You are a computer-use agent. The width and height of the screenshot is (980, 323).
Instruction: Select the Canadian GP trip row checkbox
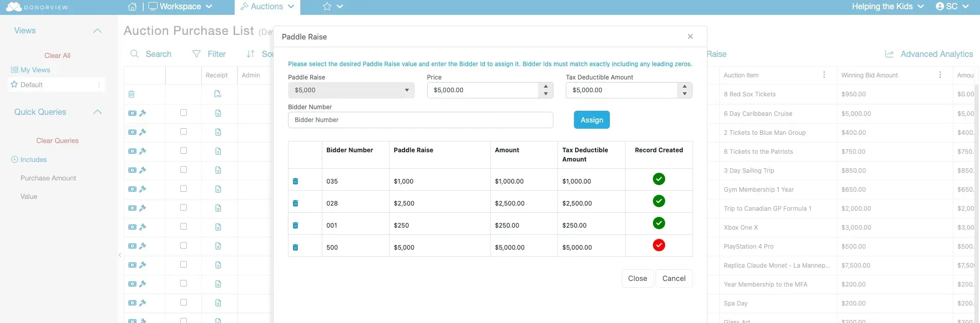click(183, 208)
